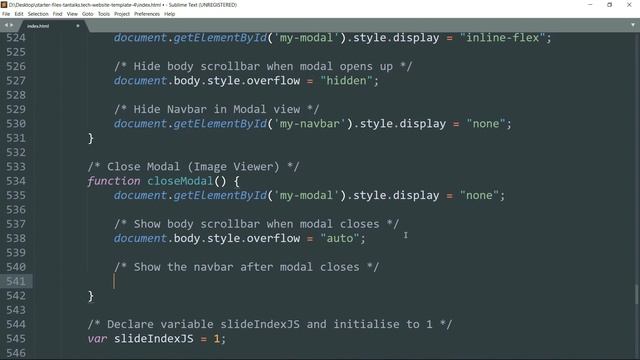Viewport: 640px width, 360px height.
Task: Click the slideIndexJS variable on line 545
Action: pos(153,339)
